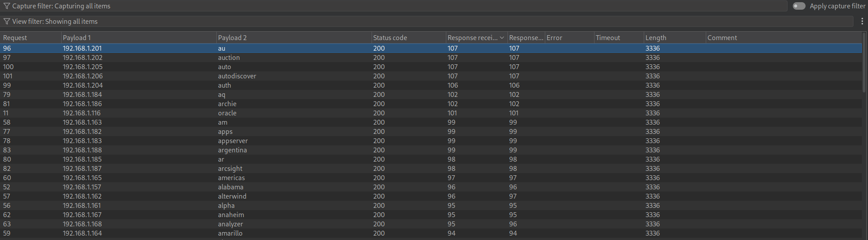This screenshot has height=240, width=868.
Task: Select the row for IP 192.168.1.157
Action: (x=82, y=187)
